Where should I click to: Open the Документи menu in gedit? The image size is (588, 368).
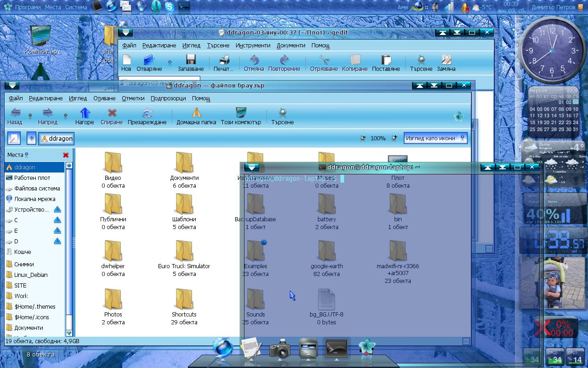291,46
